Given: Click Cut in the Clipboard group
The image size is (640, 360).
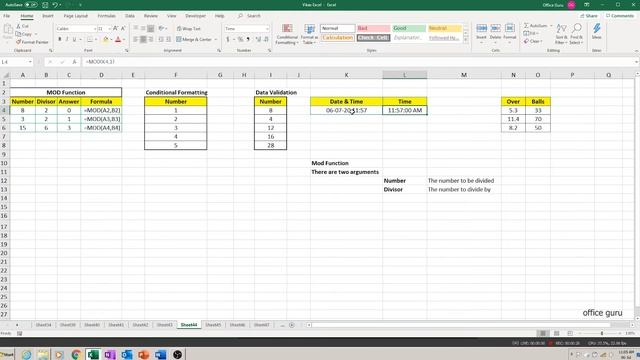Looking at the screenshot, I should pos(22,26).
